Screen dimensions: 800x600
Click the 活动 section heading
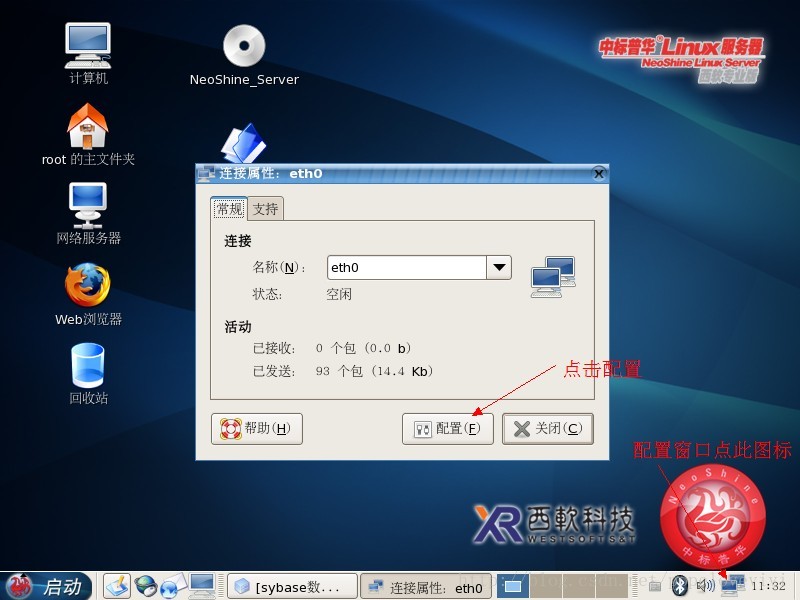pos(238,327)
